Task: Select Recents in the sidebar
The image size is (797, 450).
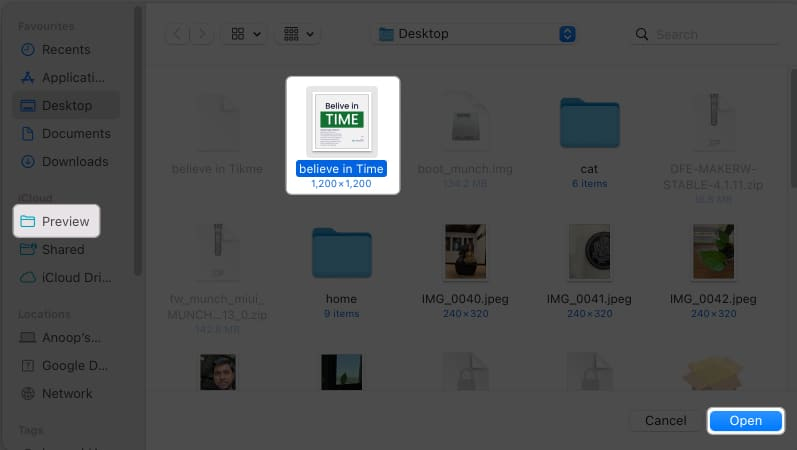Action: tap(66, 50)
